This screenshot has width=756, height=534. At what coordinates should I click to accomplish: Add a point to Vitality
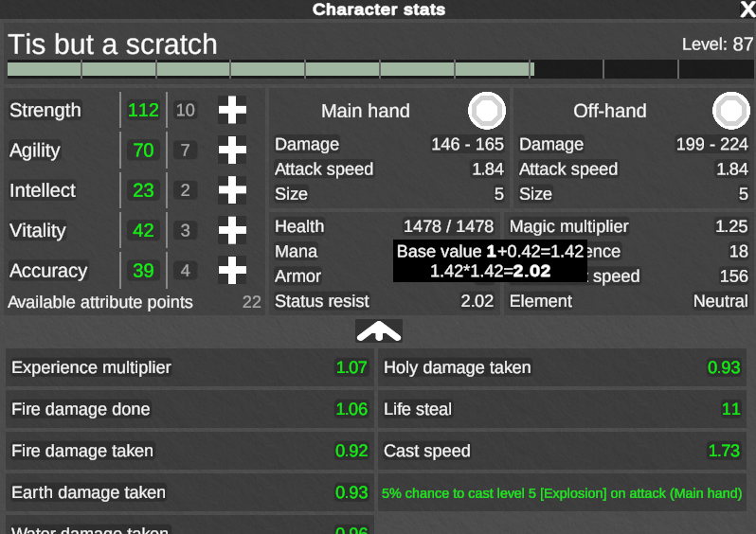click(x=232, y=230)
